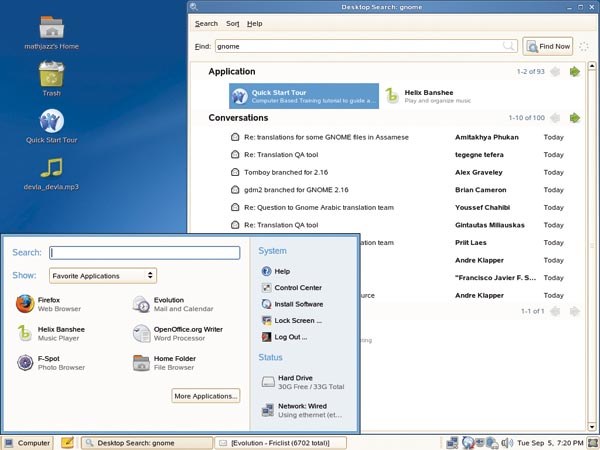Open Home Folder File Browser
This screenshot has width=600, height=450.
tap(164, 363)
